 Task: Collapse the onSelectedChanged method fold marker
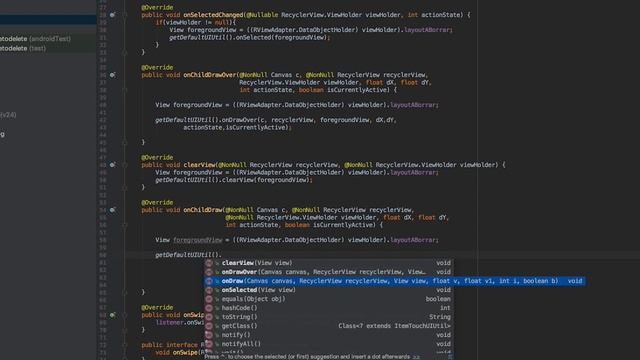click(125, 15)
